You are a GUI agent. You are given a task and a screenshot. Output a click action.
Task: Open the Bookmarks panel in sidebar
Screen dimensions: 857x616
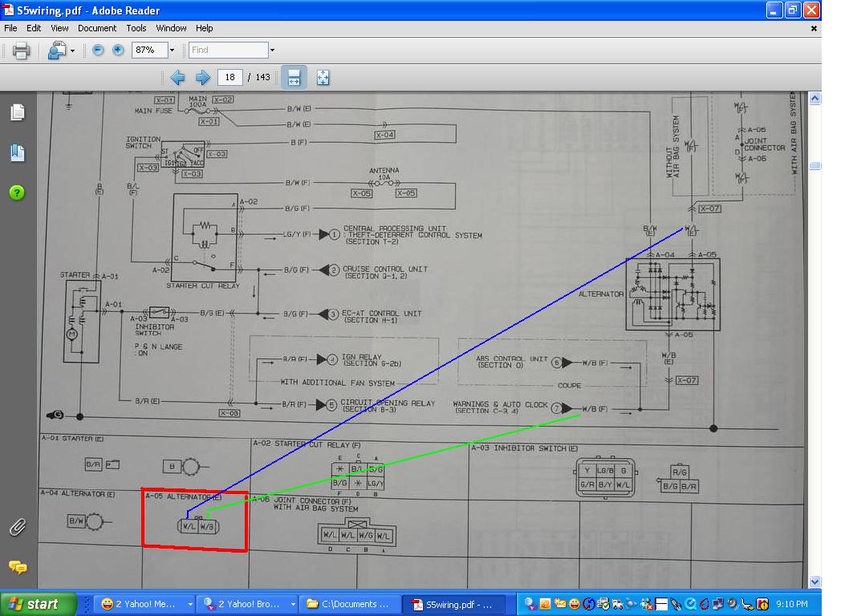pos(17,152)
